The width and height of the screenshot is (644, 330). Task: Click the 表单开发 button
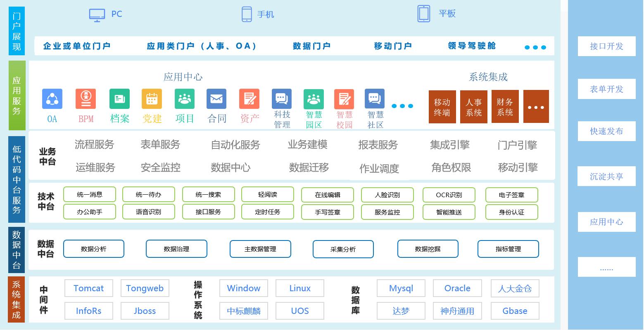(x=606, y=89)
